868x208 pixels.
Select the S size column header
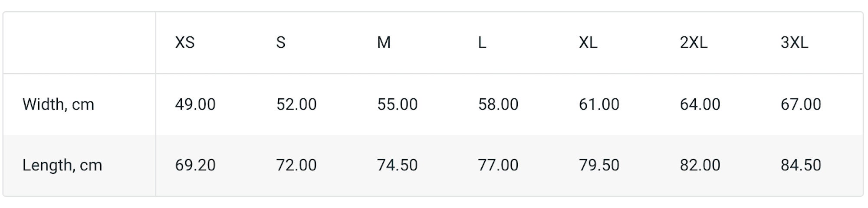(x=281, y=42)
